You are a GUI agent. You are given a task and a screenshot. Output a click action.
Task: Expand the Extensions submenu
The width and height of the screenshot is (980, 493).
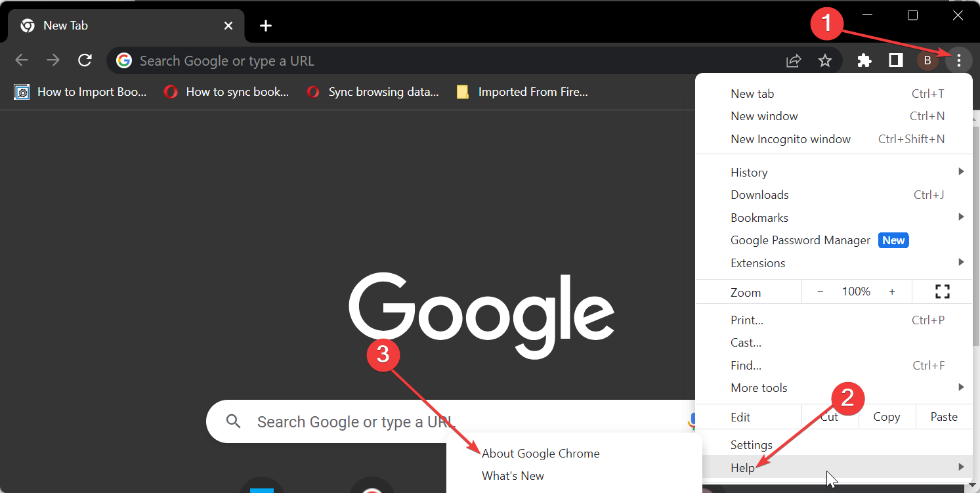[x=834, y=263]
